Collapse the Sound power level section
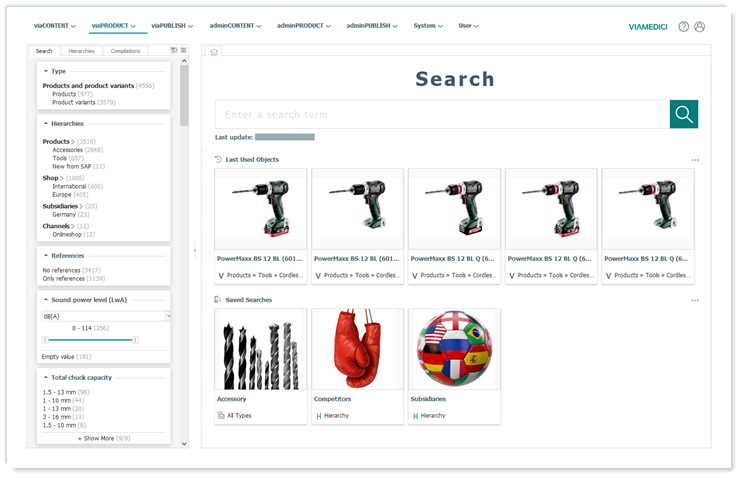The image size is (741, 478). point(46,299)
